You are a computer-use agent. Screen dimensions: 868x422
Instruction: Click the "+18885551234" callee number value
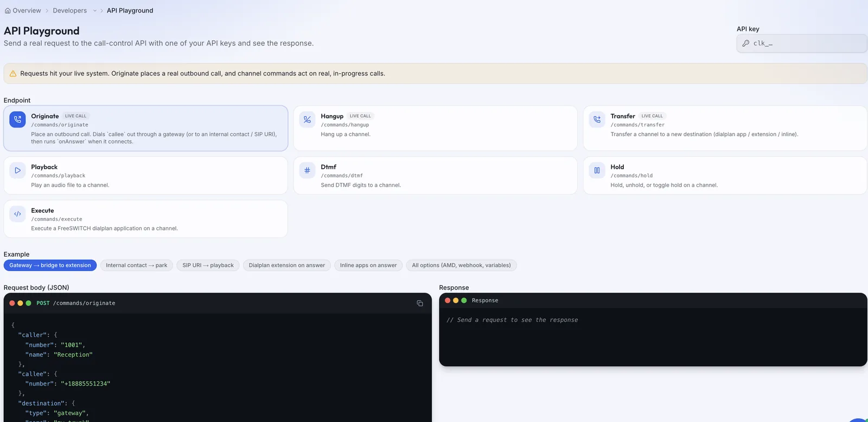[x=86, y=383]
